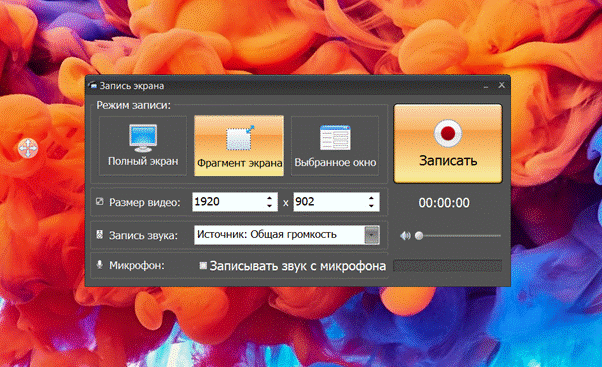
Task: Increase video width with up stepper arrow
Action: pos(270,198)
